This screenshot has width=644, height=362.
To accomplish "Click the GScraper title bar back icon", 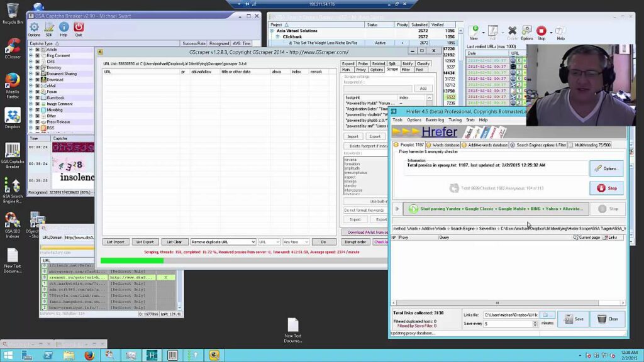I will coord(100,52).
